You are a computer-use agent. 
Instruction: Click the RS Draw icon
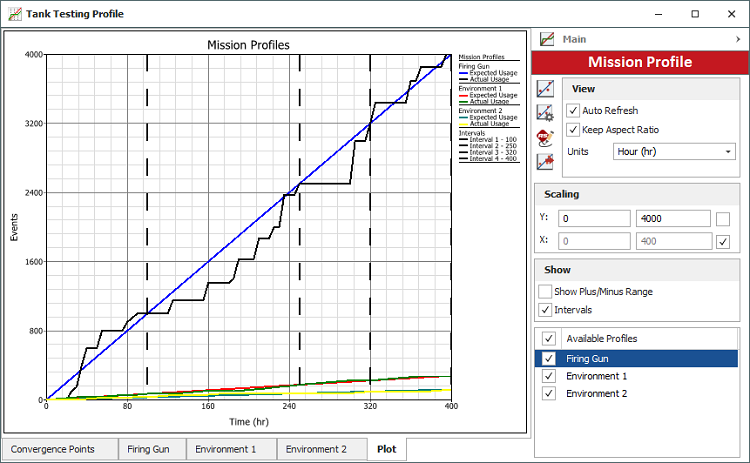[546, 137]
